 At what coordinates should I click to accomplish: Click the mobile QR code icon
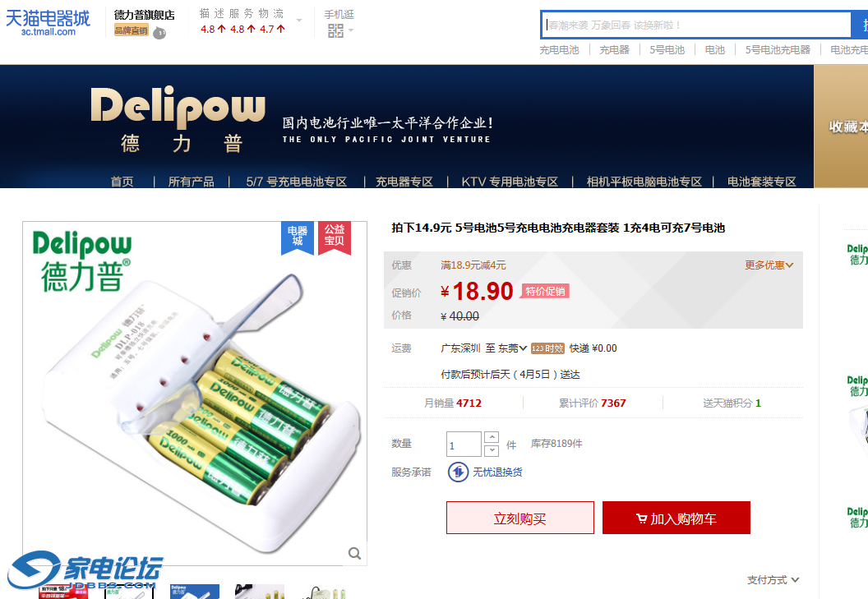(x=335, y=31)
